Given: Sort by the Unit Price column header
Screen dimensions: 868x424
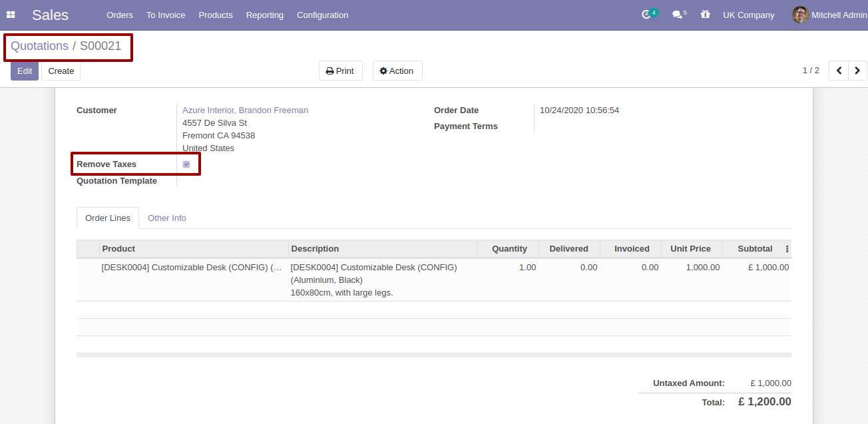Looking at the screenshot, I should (692, 249).
